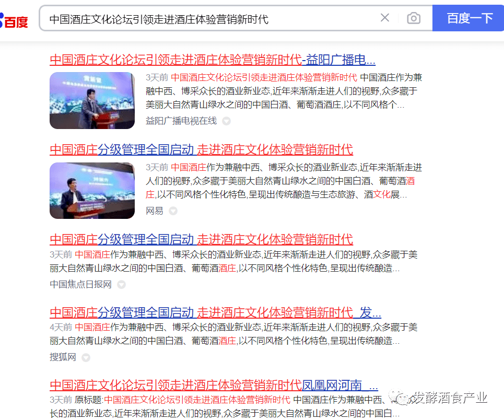Open image search via the camera icon

(x=414, y=18)
